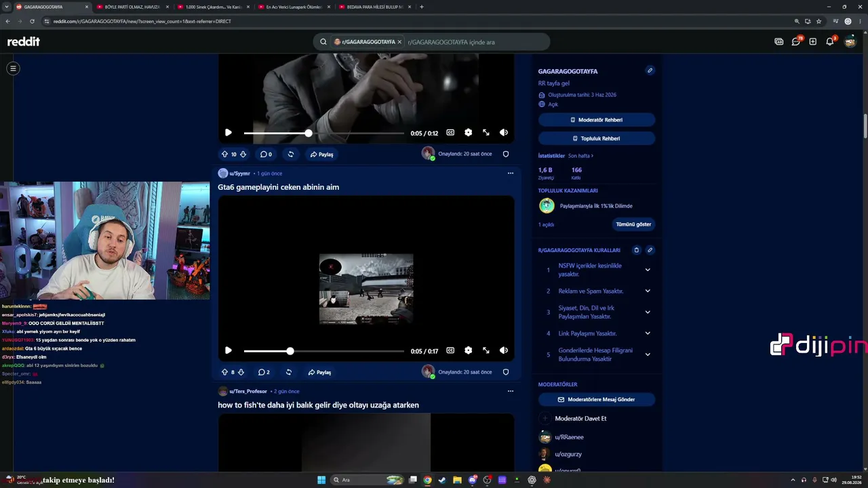Open File Explorer from the taskbar
The height and width of the screenshot is (488, 868).
[x=457, y=480]
